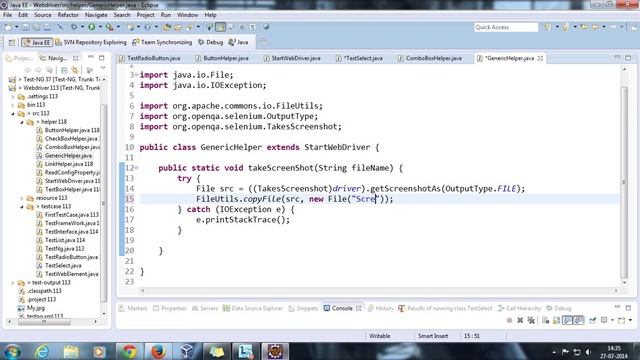
Task: Switch to StartWebDriver.java editor tab
Action: click(x=292, y=58)
